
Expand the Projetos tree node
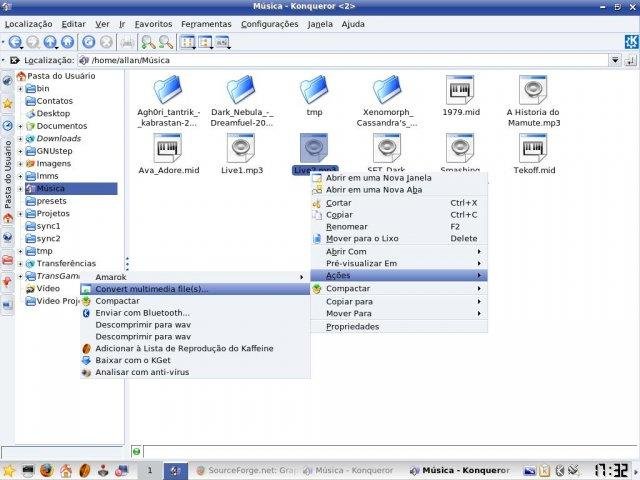point(20,214)
